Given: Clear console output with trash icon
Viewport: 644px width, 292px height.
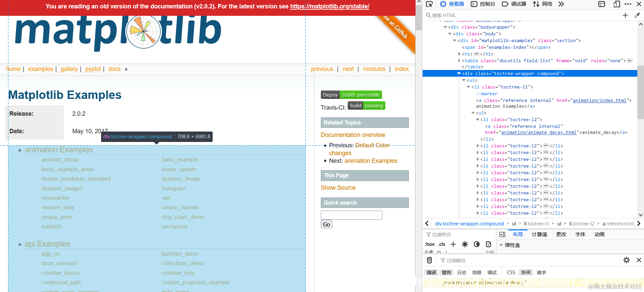Looking at the screenshot, I should point(429,260).
